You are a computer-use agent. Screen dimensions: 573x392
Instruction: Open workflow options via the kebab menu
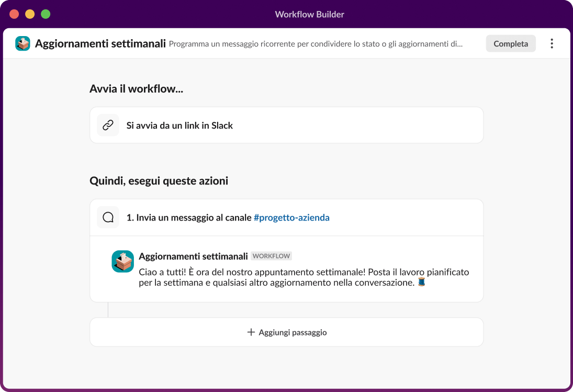(x=552, y=43)
